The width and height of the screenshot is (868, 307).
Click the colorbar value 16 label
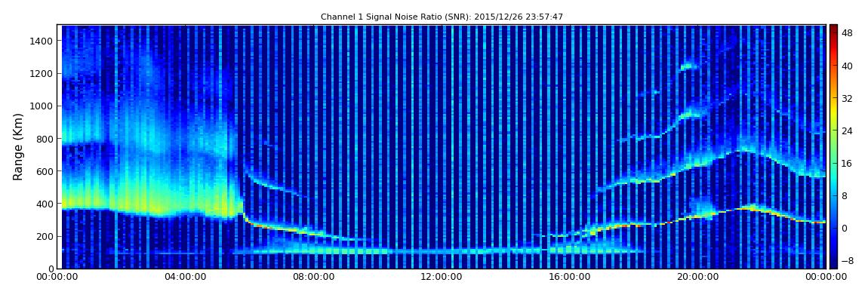(847, 164)
